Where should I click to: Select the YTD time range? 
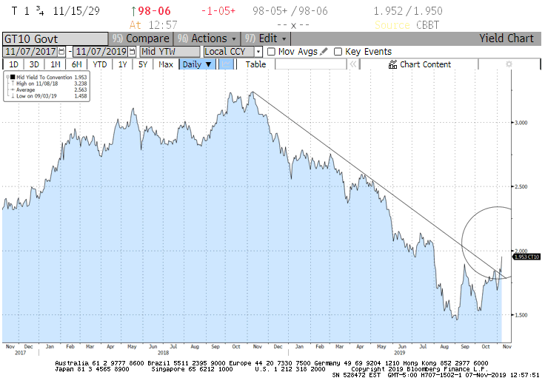click(x=99, y=64)
